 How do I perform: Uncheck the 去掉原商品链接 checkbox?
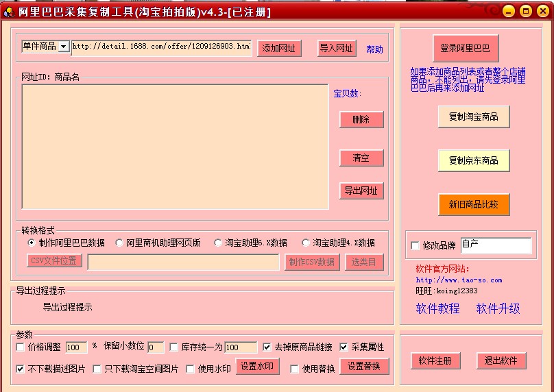point(267,347)
